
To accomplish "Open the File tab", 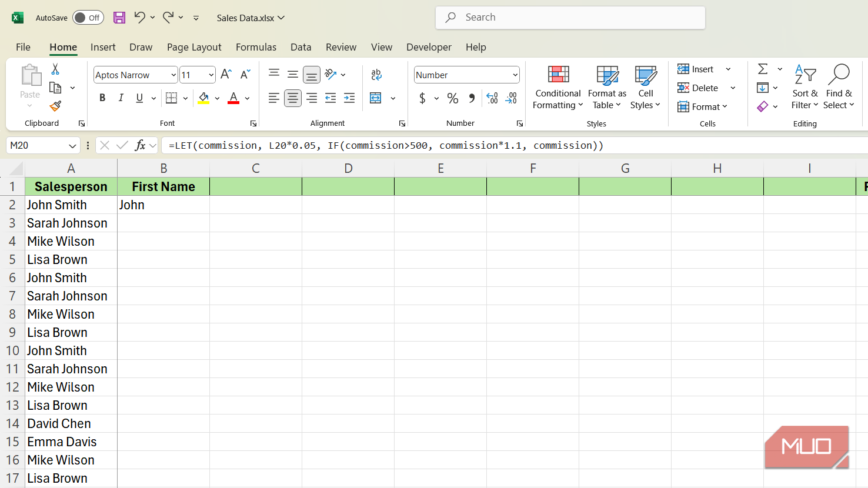I will [x=23, y=47].
